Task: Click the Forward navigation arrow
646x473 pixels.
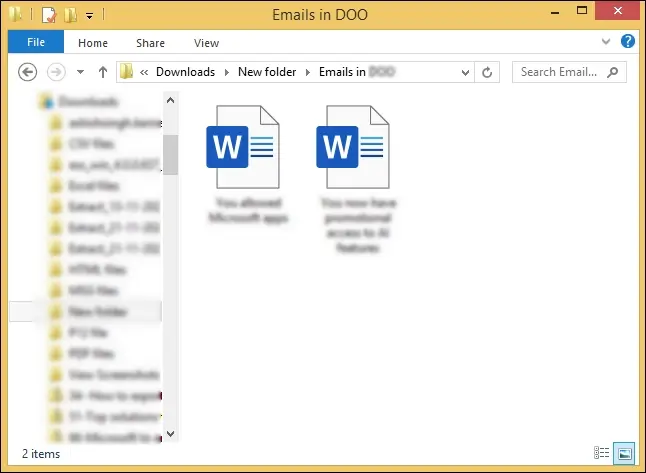Action: [x=56, y=72]
